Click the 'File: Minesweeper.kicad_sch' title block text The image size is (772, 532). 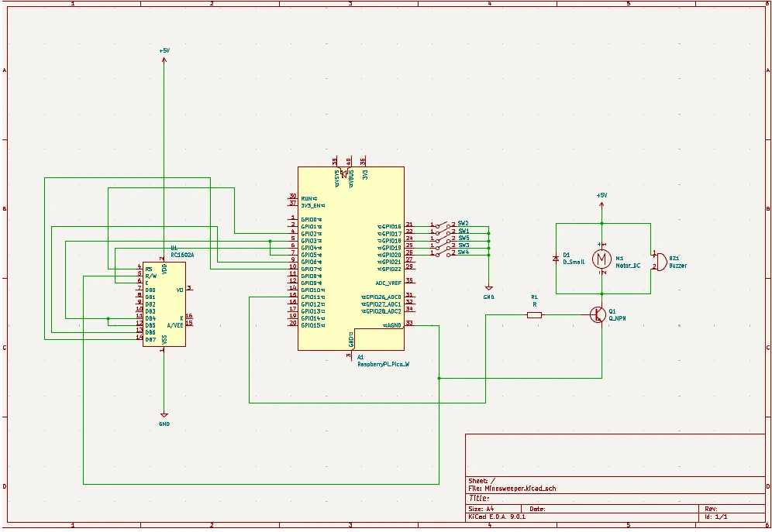(512, 488)
